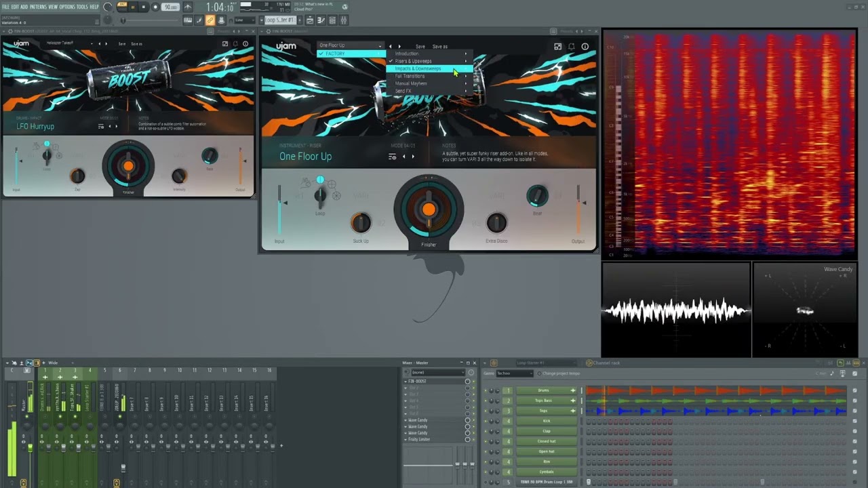Click the resize icon in left ujam plugin
Image resolution: width=868 pixels, height=488 pixels.
[225, 44]
